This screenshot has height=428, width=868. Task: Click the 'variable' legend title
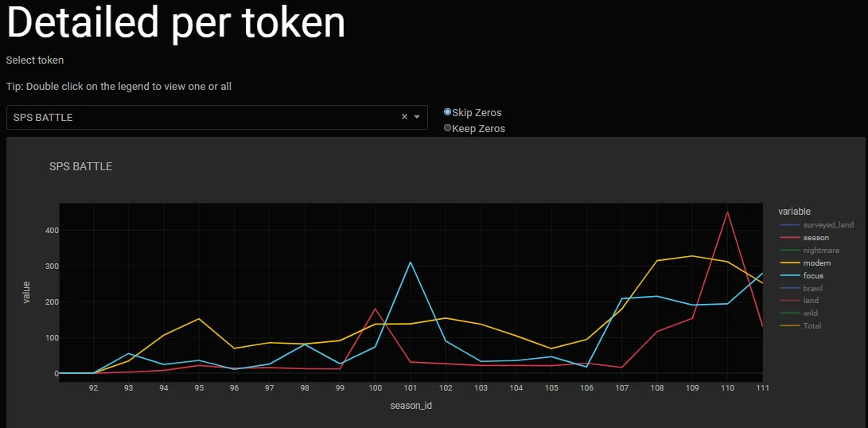click(794, 211)
